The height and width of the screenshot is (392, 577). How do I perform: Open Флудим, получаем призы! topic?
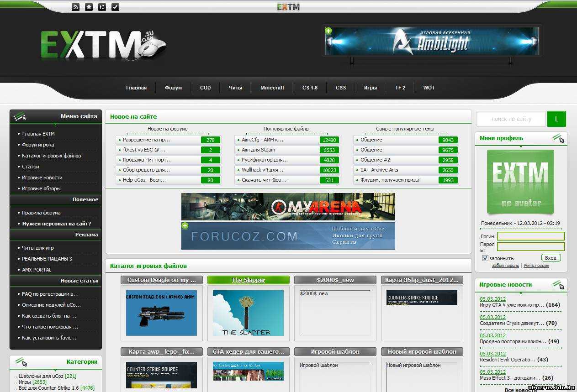point(390,180)
